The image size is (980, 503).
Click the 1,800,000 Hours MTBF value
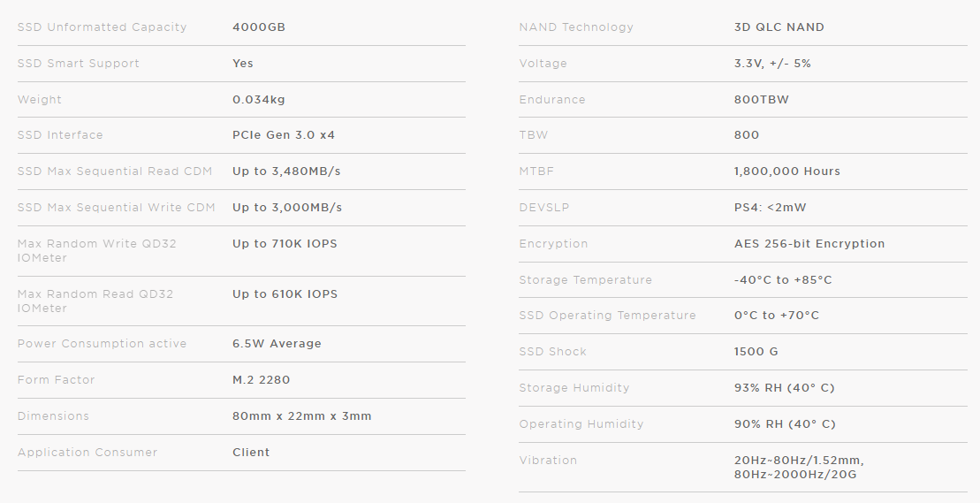(786, 171)
